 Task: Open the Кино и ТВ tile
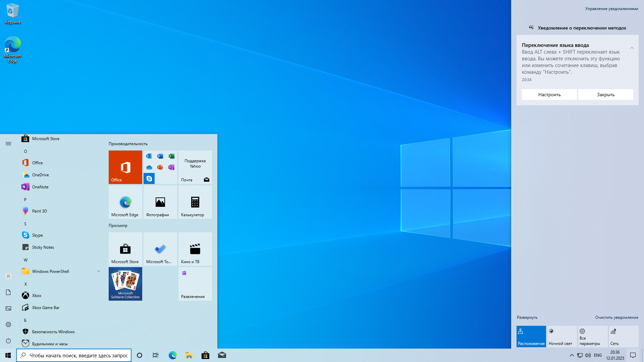(195, 249)
